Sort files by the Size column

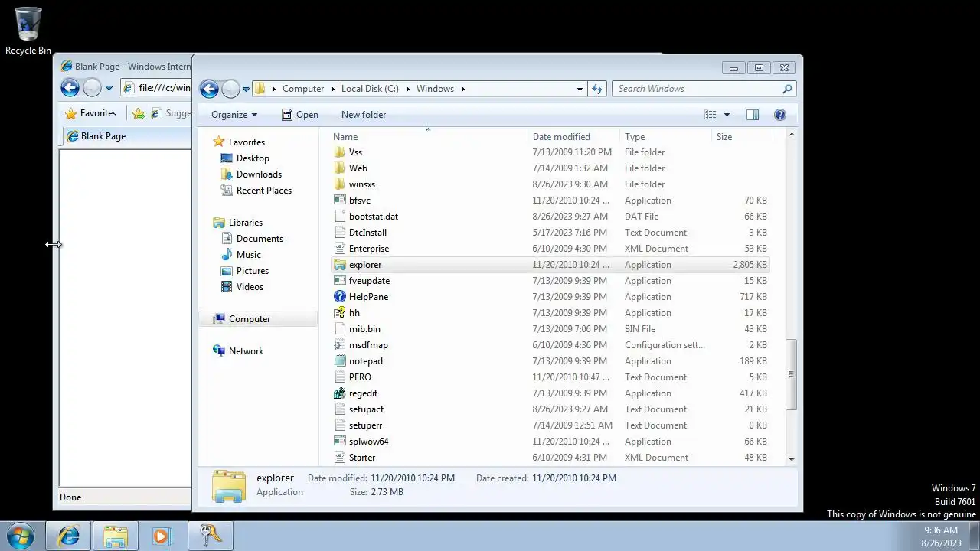point(741,137)
